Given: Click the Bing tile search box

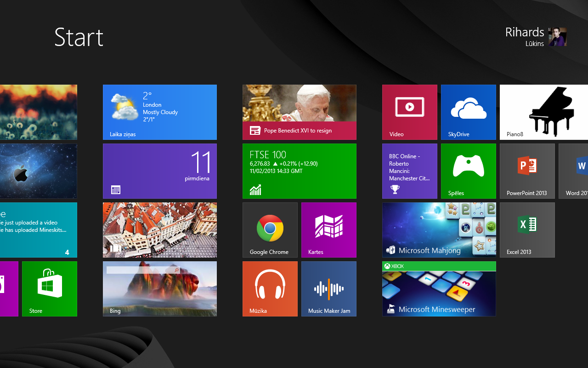Looking at the screenshot, I should coord(143,270).
